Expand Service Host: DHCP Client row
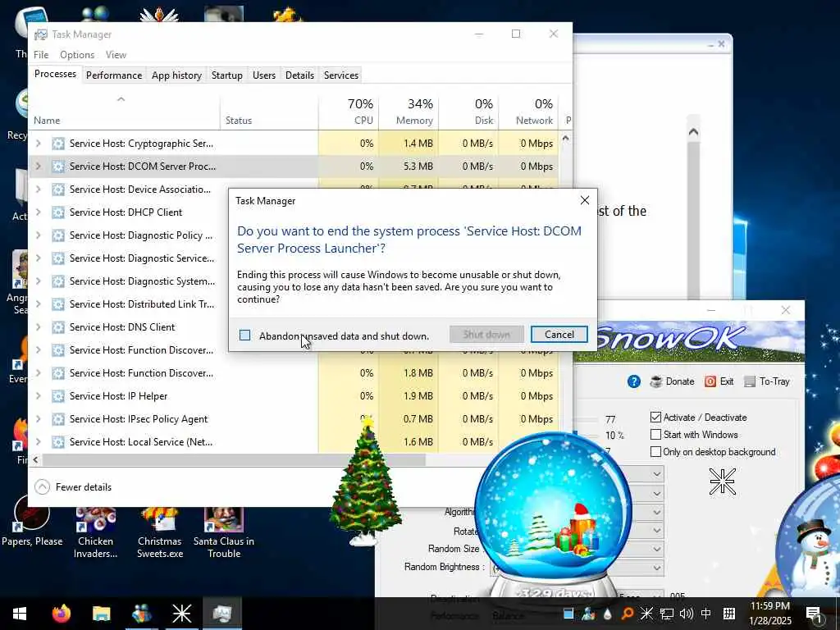Image resolution: width=840 pixels, height=630 pixels. click(x=38, y=212)
